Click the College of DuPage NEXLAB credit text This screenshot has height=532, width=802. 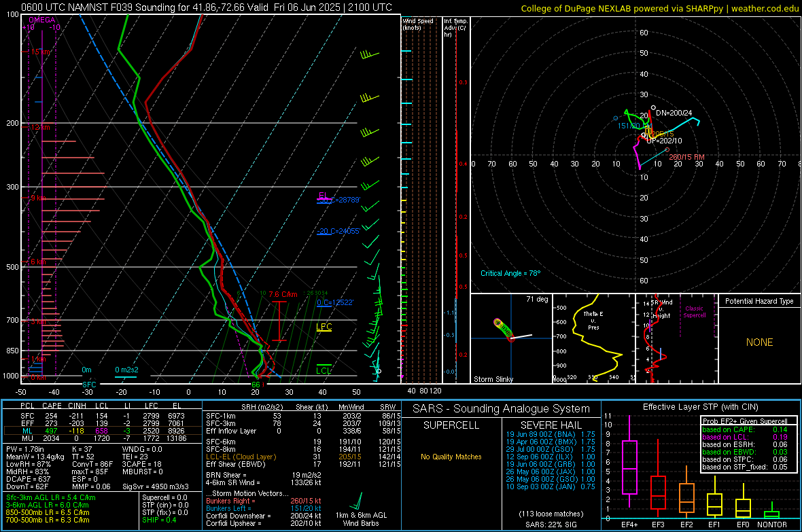coord(659,8)
